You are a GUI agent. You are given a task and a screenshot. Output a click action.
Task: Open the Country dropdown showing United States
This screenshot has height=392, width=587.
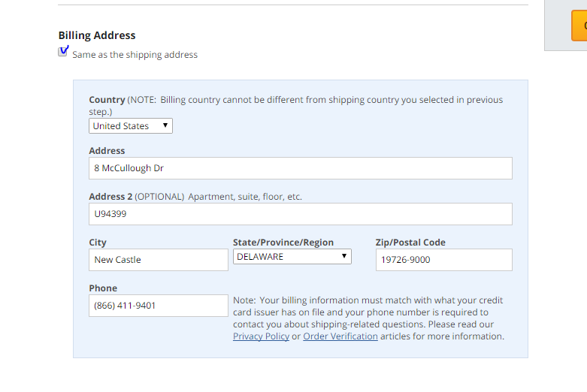[x=131, y=126]
